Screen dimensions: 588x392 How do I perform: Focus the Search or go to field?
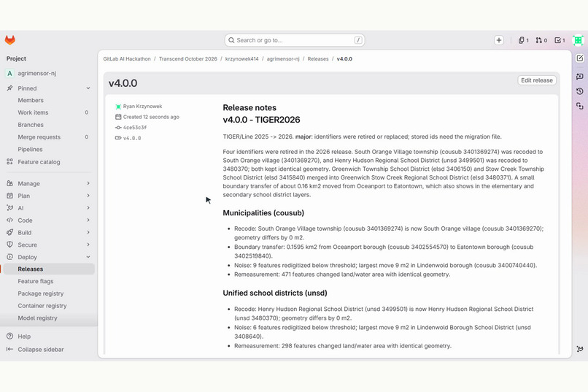(295, 40)
